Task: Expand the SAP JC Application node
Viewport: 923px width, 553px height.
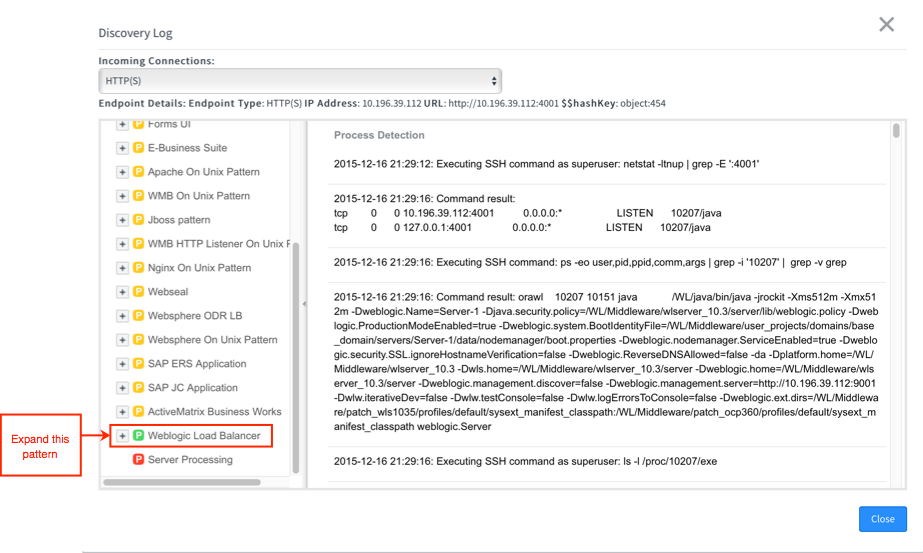Action: (x=122, y=388)
